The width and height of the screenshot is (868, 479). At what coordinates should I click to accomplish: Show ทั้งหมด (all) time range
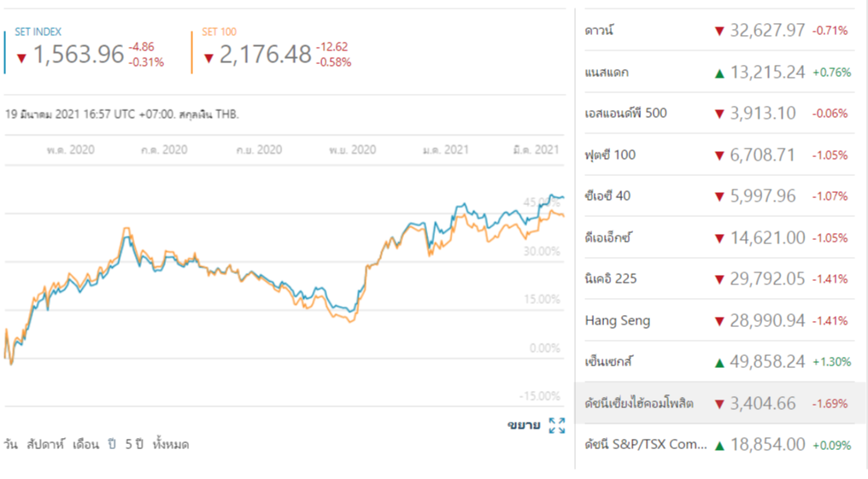click(x=171, y=445)
